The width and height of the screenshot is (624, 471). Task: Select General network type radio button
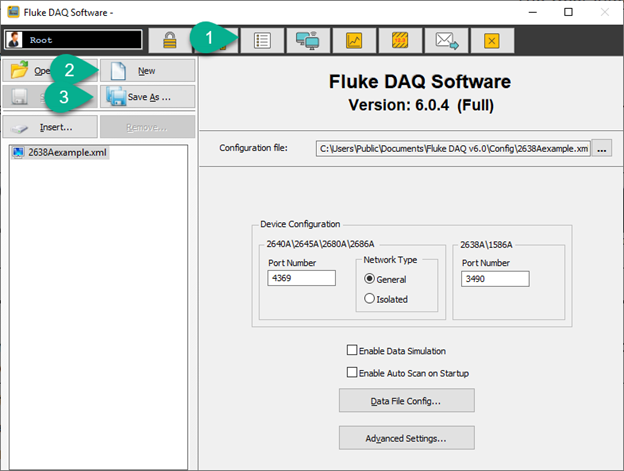point(369,278)
